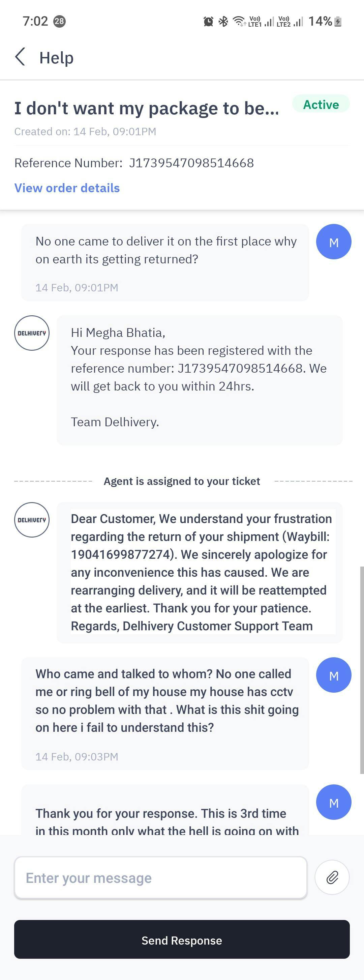Image resolution: width=364 pixels, height=980 pixels.
Task: Tap the truncated ticket title "I don't want my package"
Action: 146,109
